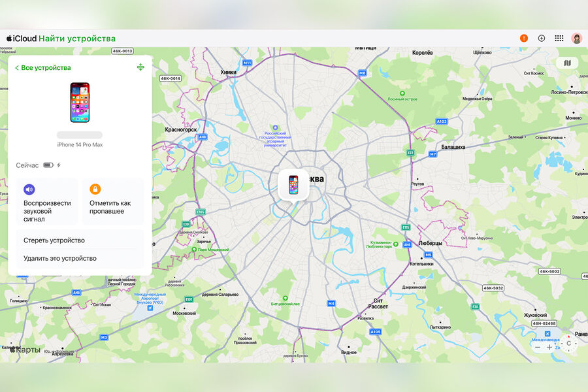The height and width of the screenshot is (392, 588).
Task: Open the account profile avatar
Action: tap(577, 39)
